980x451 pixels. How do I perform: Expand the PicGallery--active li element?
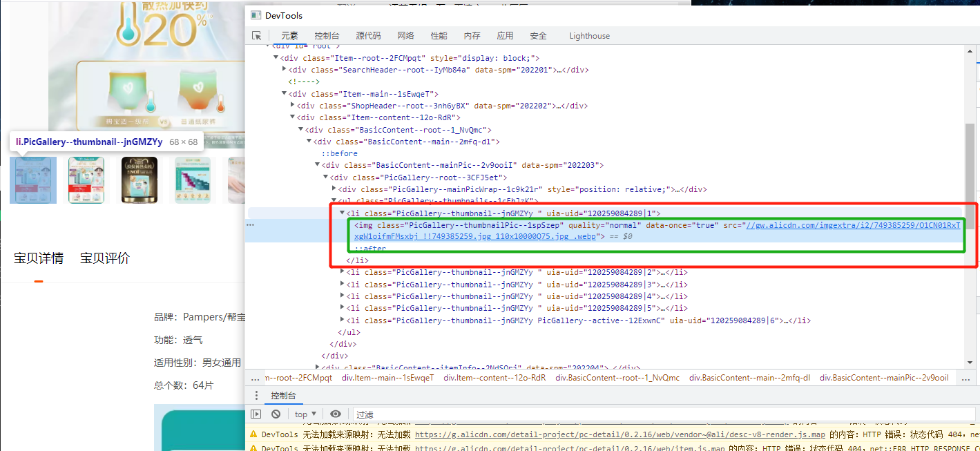pyautogui.click(x=342, y=320)
